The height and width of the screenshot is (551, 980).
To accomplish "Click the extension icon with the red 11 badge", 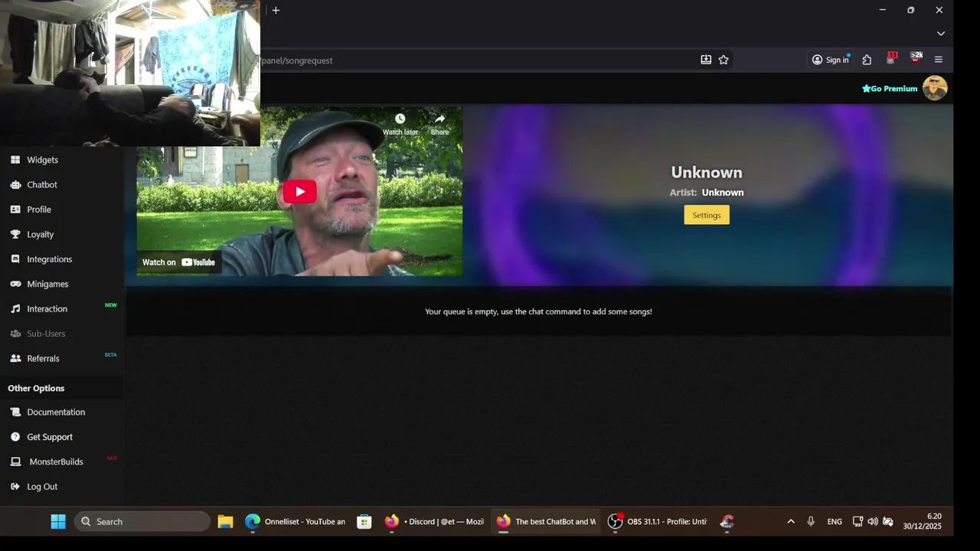I will click(x=890, y=59).
